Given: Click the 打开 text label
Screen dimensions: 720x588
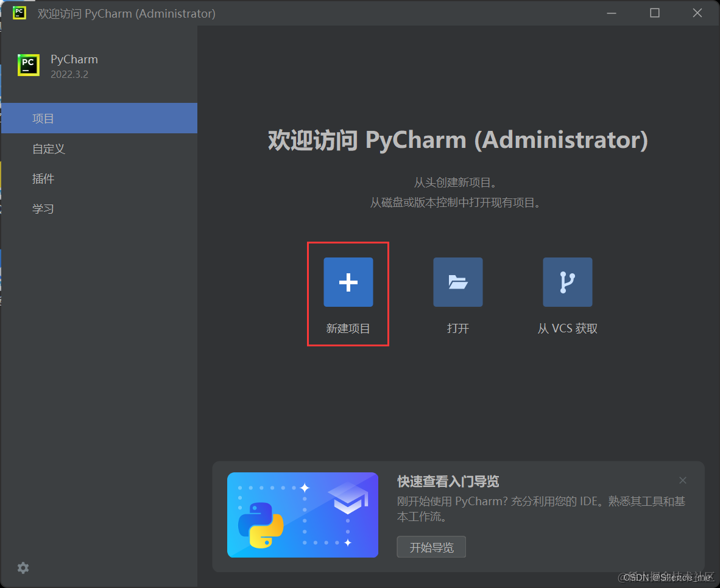Looking at the screenshot, I should pyautogui.click(x=457, y=328).
